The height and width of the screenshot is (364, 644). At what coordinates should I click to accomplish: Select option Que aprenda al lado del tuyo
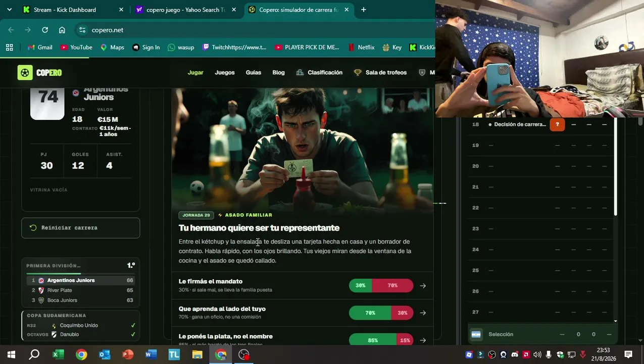303,313
